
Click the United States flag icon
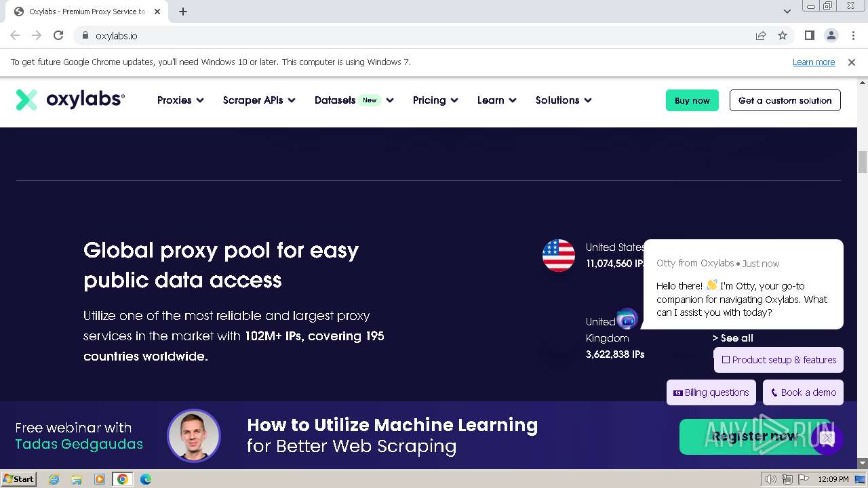coord(559,256)
